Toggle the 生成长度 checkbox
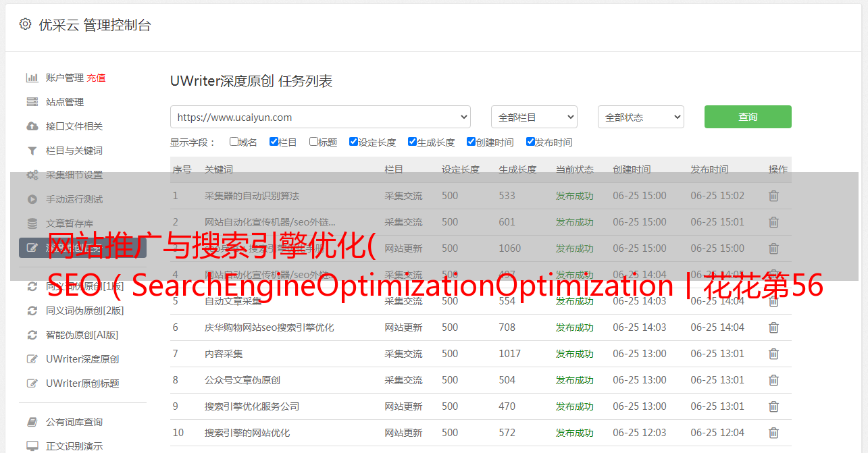868x453 pixels. tap(412, 142)
